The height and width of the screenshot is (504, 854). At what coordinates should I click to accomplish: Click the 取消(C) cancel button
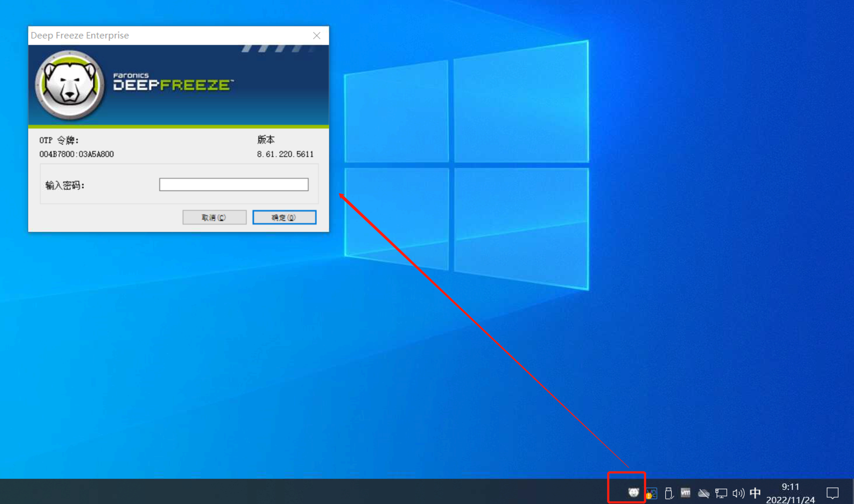tap(214, 217)
